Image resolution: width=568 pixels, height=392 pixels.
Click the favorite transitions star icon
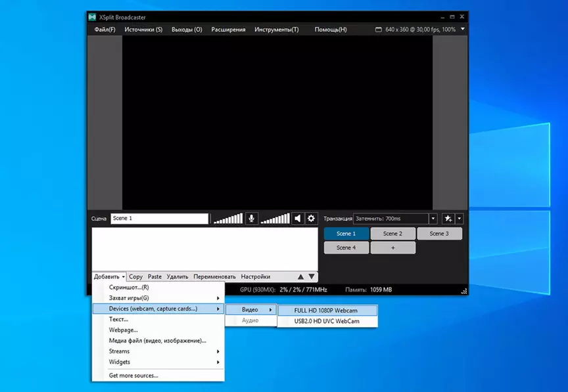click(448, 219)
